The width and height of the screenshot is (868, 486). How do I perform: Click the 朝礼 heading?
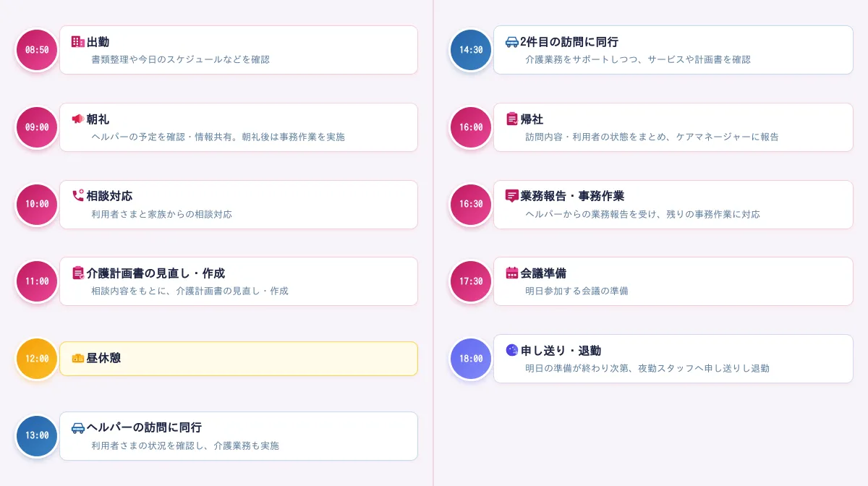98,119
